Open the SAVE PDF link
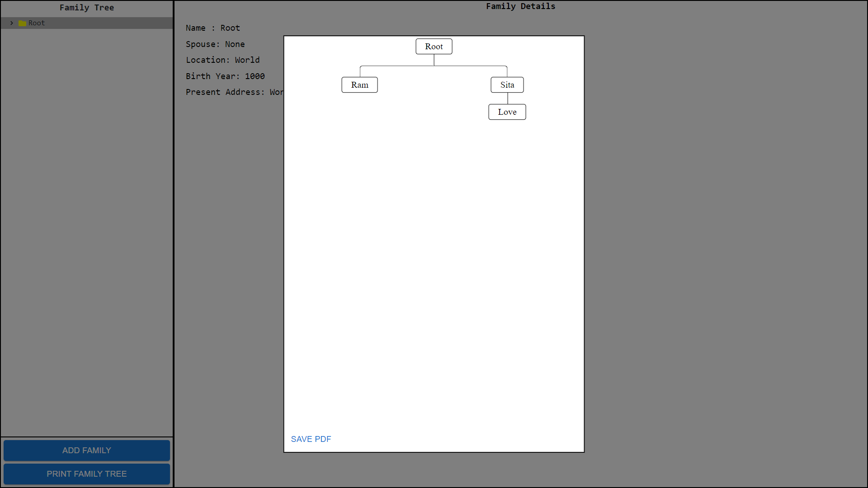The image size is (868, 488). coord(311,439)
